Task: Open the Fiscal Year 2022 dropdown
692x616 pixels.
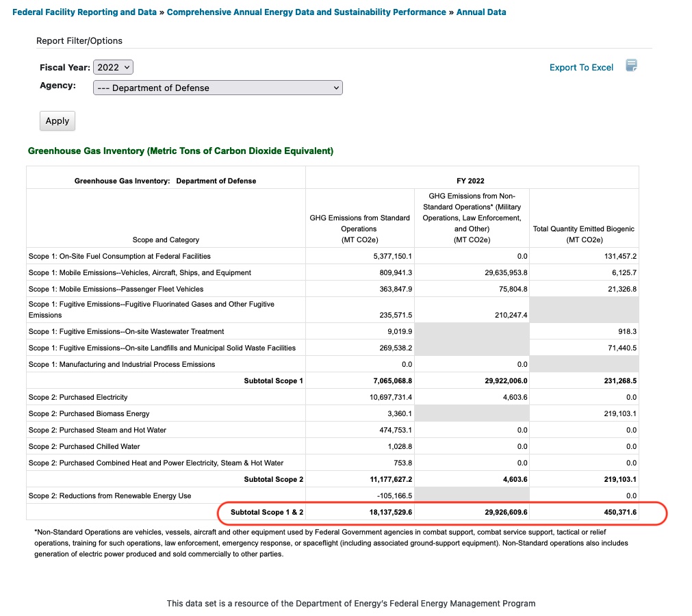Action: point(113,68)
